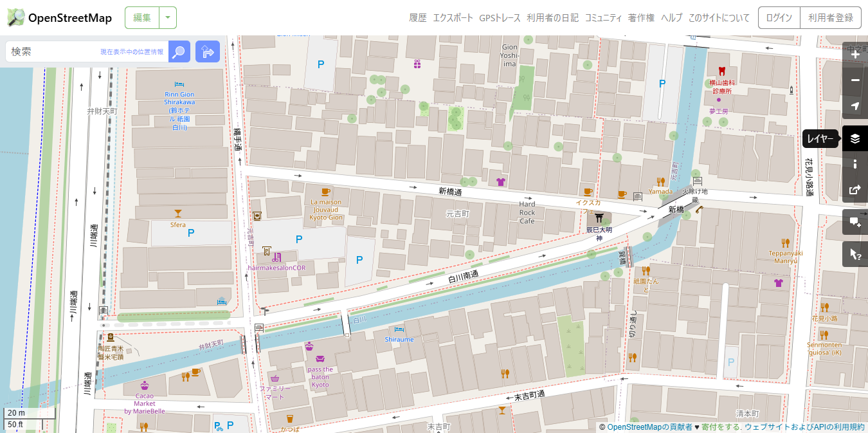
Task: Click the 花見小路通 street label
Action: tap(810, 176)
